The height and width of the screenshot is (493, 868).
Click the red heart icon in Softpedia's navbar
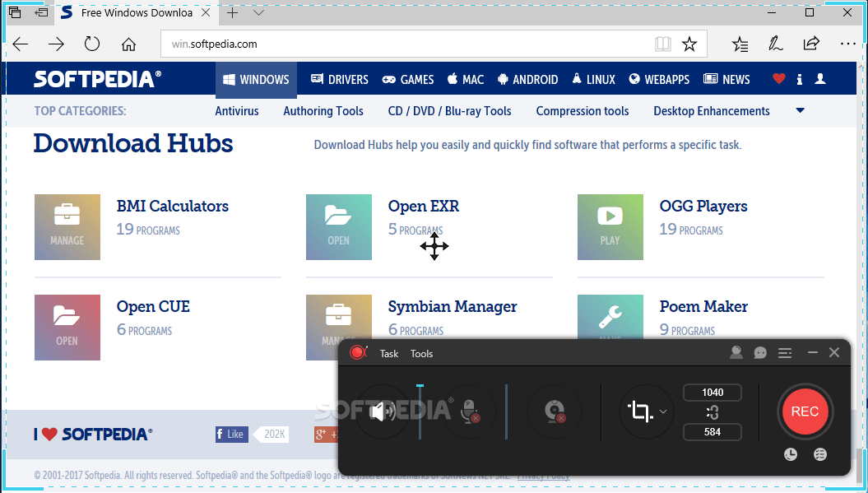tap(778, 78)
